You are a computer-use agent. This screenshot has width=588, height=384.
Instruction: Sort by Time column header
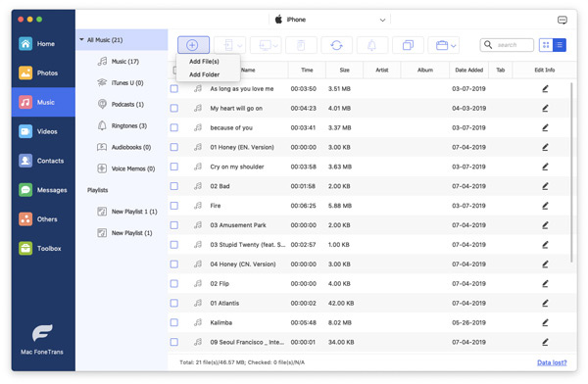307,71
